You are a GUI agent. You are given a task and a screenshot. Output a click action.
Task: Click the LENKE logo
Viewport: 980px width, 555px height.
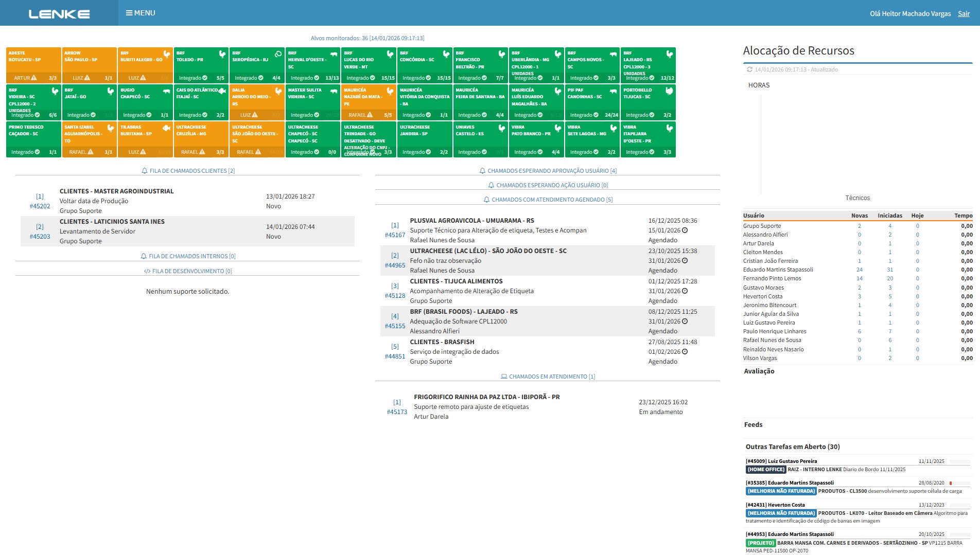coord(59,14)
